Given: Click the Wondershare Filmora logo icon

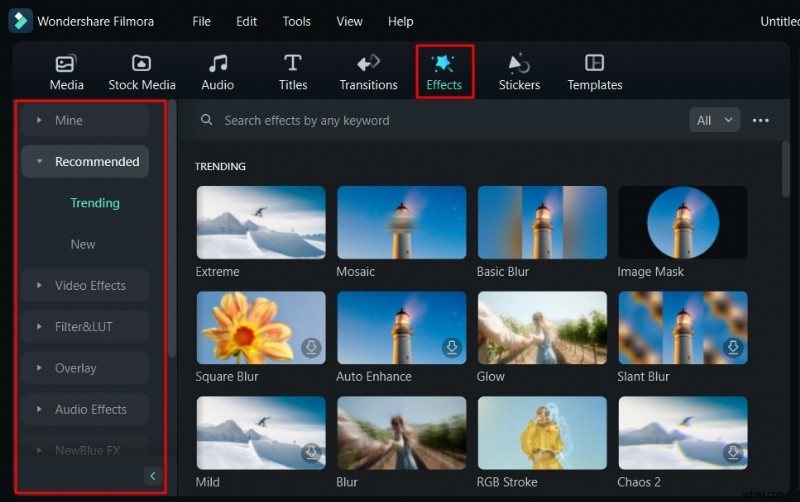Looking at the screenshot, I should point(20,21).
